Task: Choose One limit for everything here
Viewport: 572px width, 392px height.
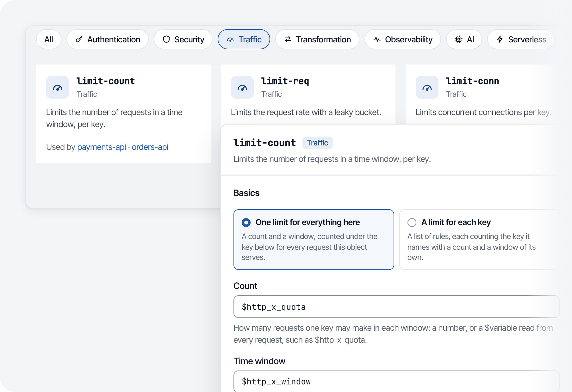Action: (314, 240)
